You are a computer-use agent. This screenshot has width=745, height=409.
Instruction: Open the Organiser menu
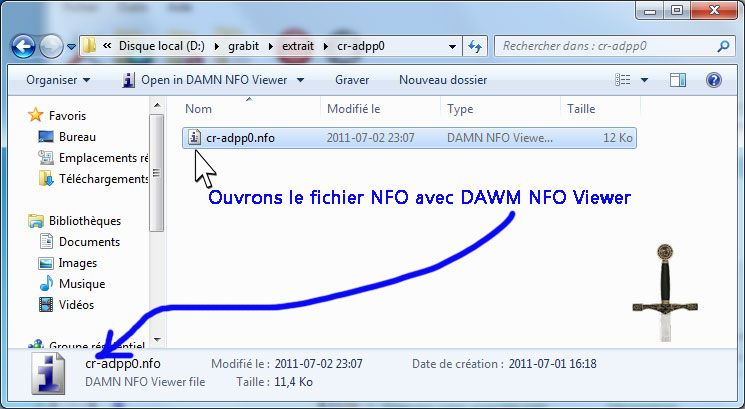(x=58, y=80)
